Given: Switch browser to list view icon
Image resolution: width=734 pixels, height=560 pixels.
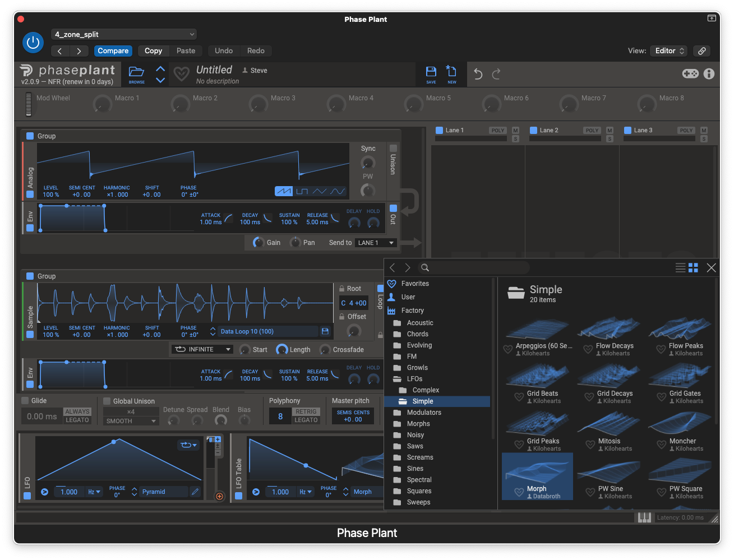Looking at the screenshot, I should click(x=680, y=268).
